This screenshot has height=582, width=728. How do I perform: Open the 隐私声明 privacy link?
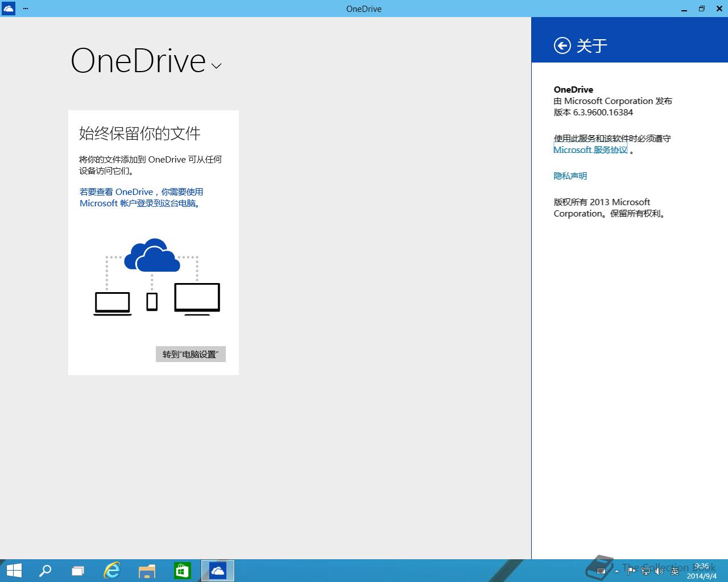pyautogui.click(x=570, y=176)
